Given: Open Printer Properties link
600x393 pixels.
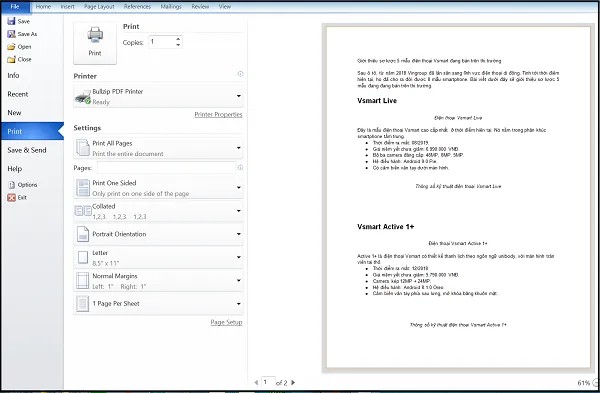Looking at the screenshot, I should click(218, 114).
